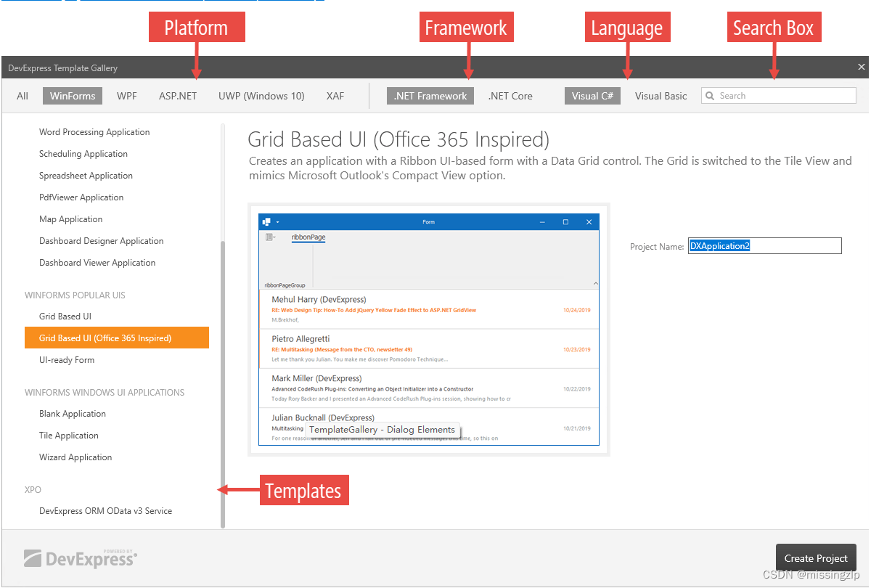Image resolution: width=871 pixels, height=588 pixels.
Task: Select Dashboard Viewer Application template
Action: pos(97,263)
